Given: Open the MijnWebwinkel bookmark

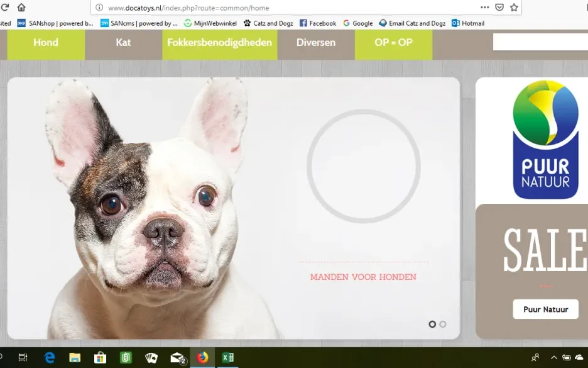Looking at the screenshot, I should point(210,23).
